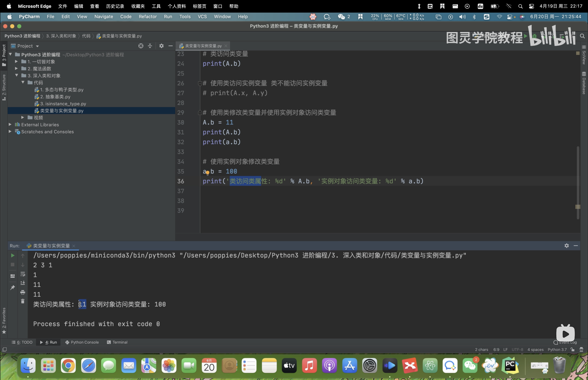Click the pin tab icon in Run panel
This screenshot has height=380, width=588.
click(x=13, y=287)
